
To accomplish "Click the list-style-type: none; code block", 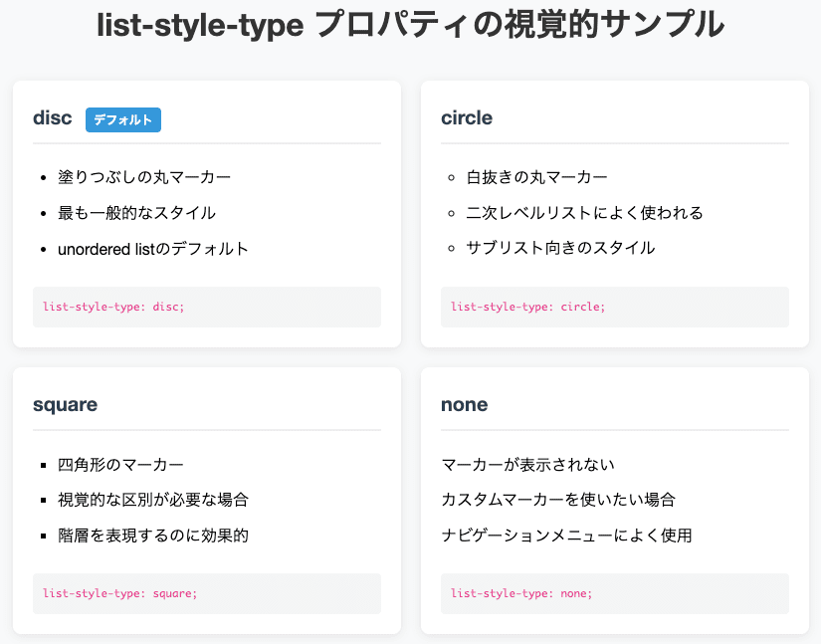I will coord(615,594).
